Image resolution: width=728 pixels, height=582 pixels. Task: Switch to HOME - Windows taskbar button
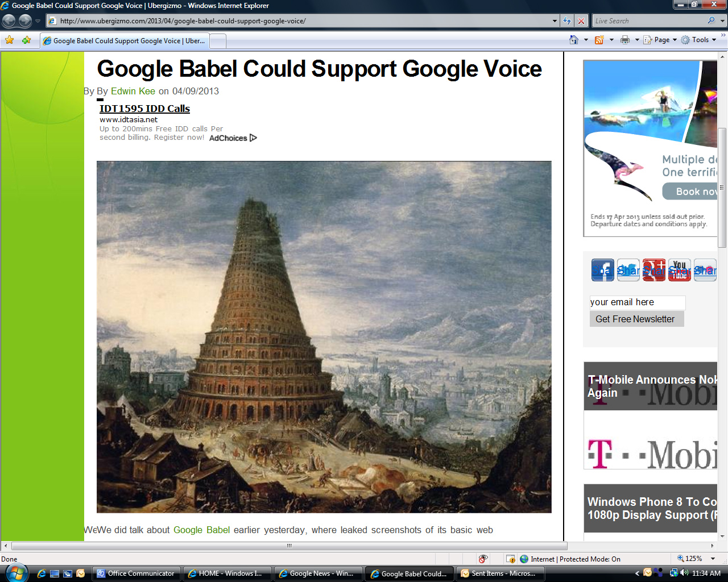tap(227, 573)
